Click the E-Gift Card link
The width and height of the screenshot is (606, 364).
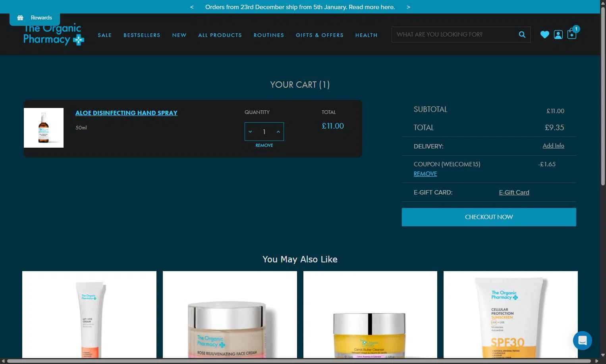coord(514,193)
